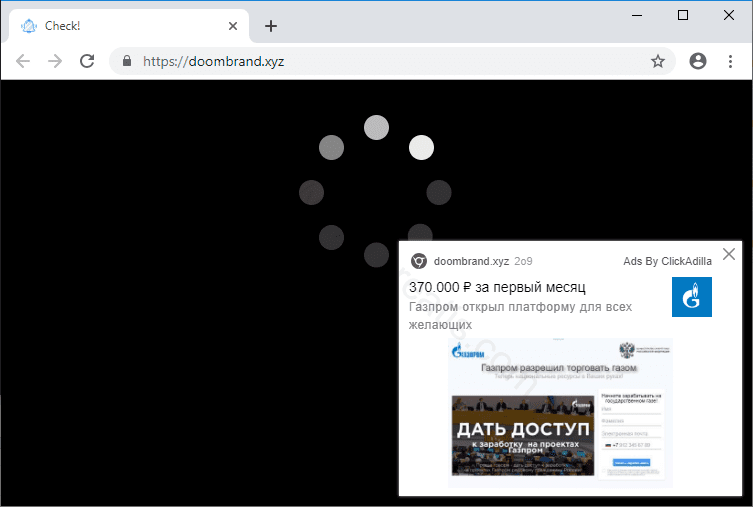Click the "Ads By ClickAdilla" label
This screenshot has width=753, height=507.
(667, 261)
